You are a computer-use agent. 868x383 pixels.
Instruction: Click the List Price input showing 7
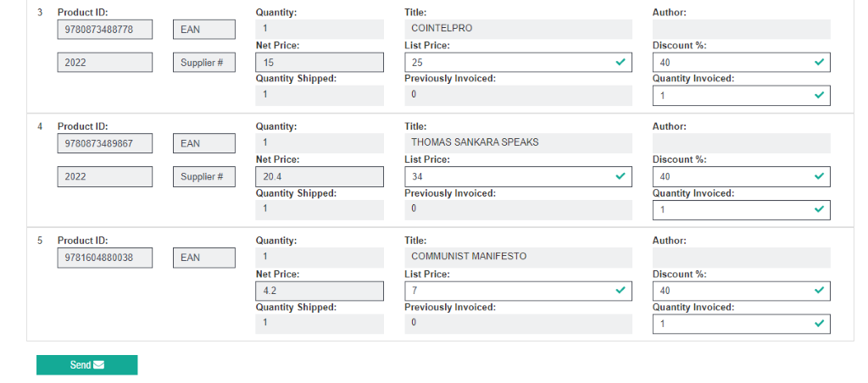509,291
